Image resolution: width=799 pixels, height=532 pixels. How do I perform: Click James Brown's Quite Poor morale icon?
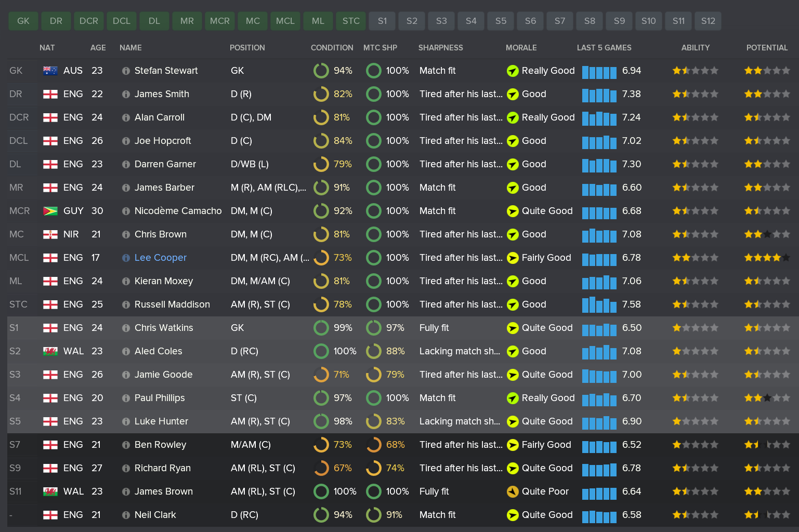point(513,491)
